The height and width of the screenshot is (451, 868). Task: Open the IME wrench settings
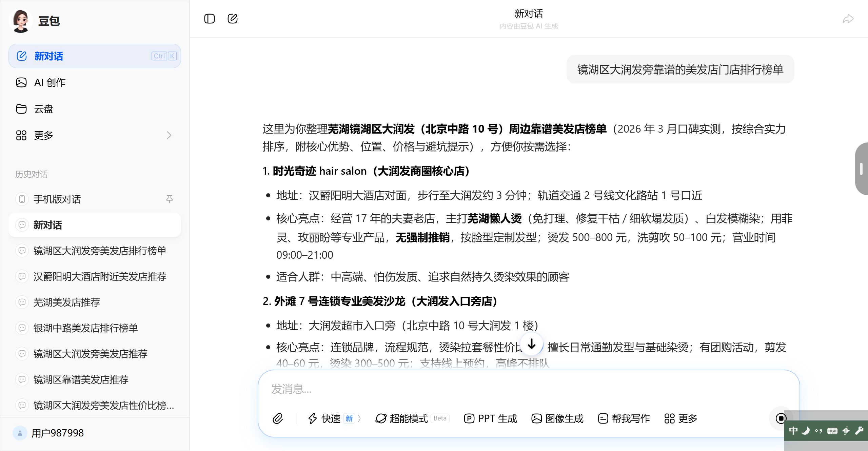(859, 431)
